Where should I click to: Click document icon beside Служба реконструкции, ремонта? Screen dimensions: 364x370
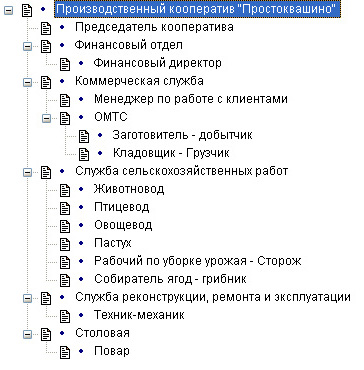point(46,298)
